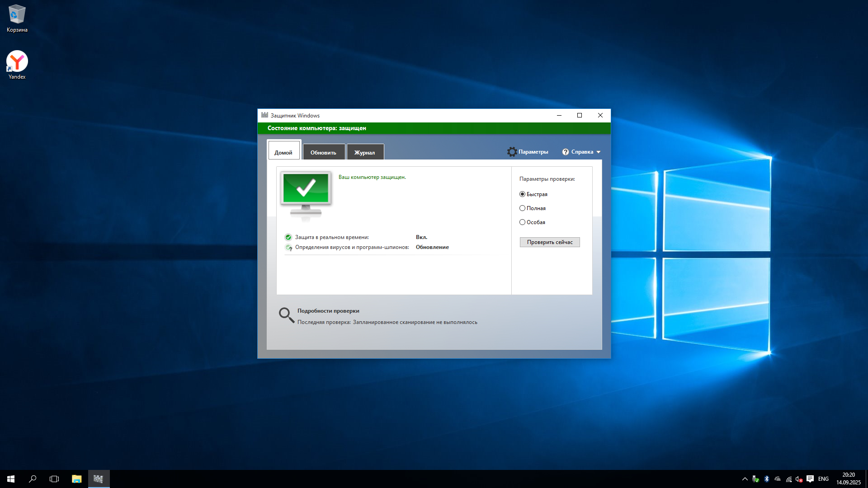This screenshot has height=488, width=868.
Task: Select the Особая scan option
Action: point(523,222)
